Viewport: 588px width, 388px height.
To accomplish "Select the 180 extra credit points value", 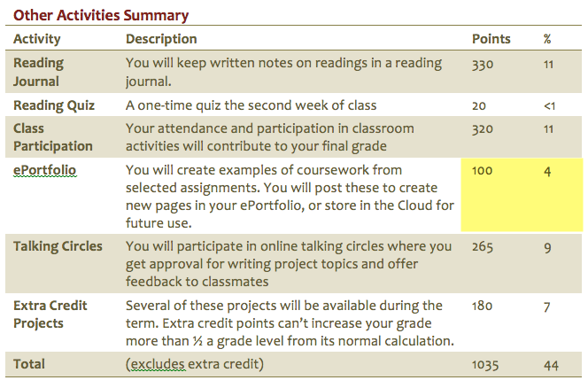I will (x=483, y=306).
